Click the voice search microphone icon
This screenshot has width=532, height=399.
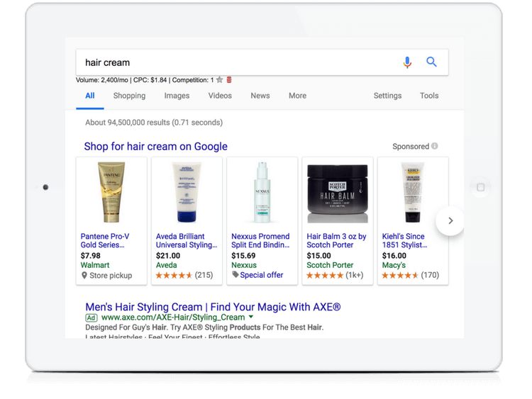coord(407,62)
